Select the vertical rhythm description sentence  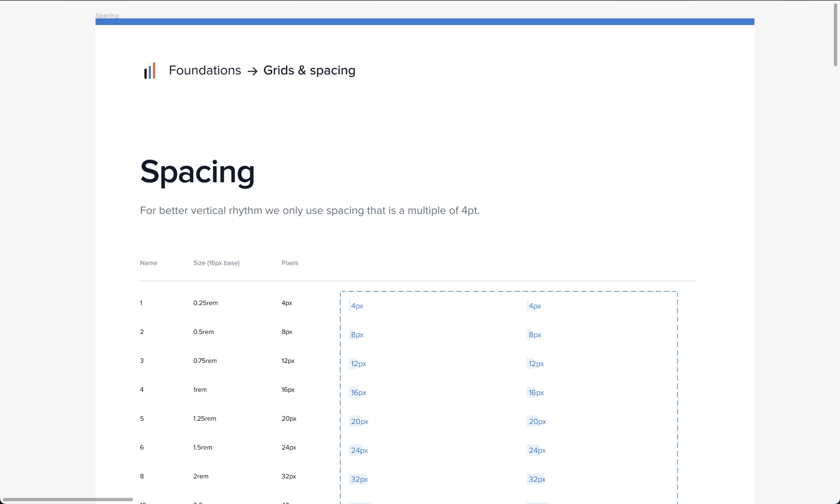(x=310, y=210)
